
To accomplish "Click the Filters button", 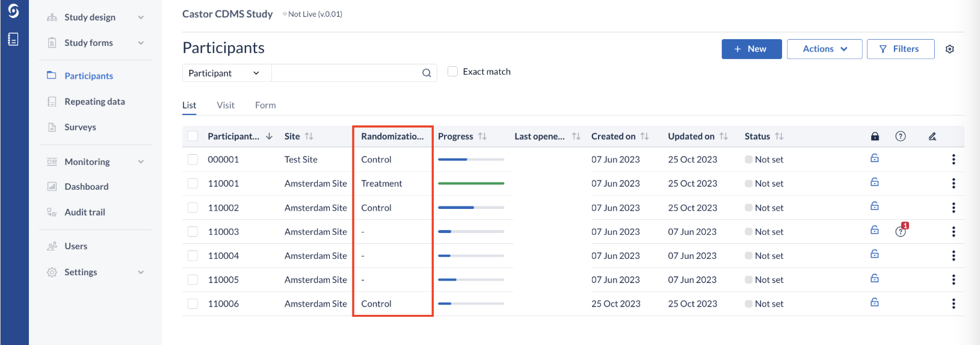I will (x=901, y=49).
